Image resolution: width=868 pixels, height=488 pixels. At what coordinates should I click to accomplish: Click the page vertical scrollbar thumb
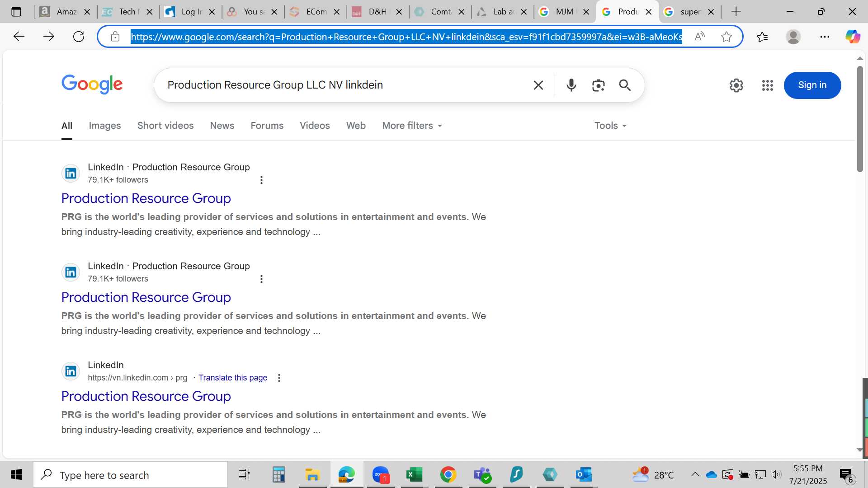pyautogui.click(x=860, y=118)
